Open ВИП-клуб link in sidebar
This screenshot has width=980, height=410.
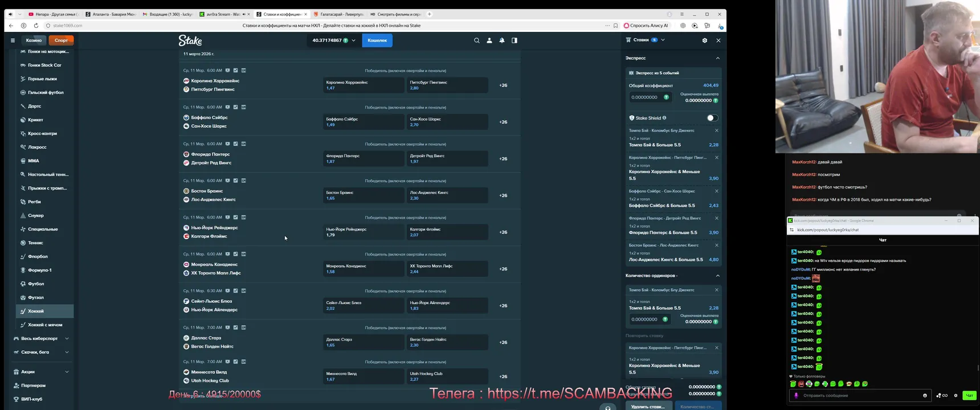pyautogui.click(x=31, y=399)
